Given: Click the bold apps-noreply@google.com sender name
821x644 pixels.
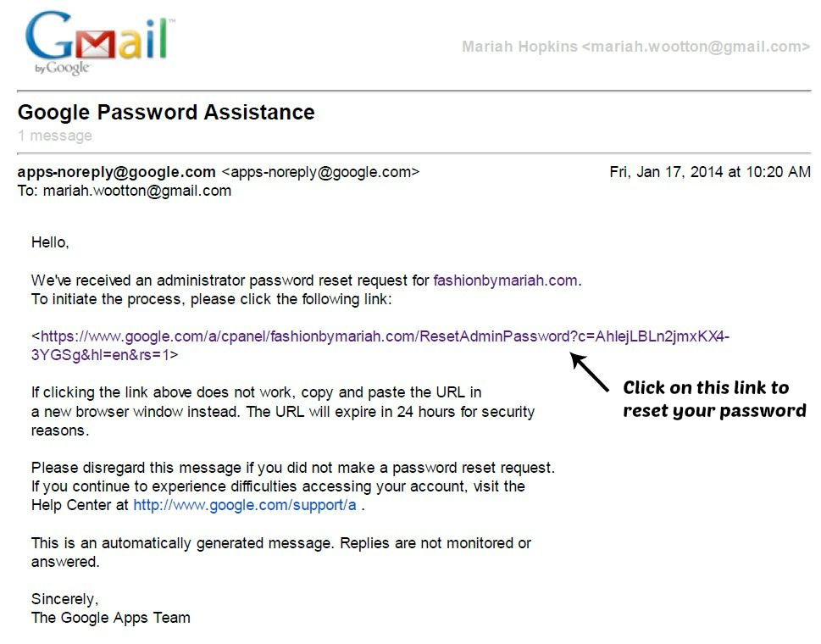Looking at the screenshot, I should 116,172.
